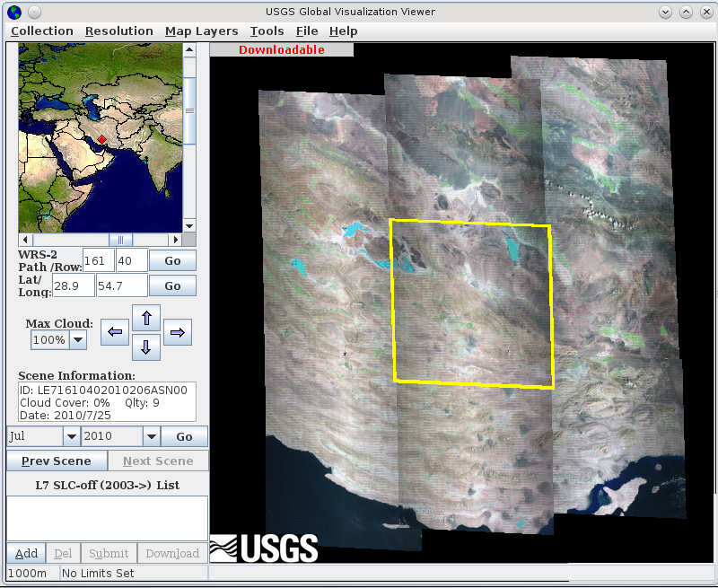The height and width of the screenshot is (588, 718).
Task: Click Go next to WRS-2 Path/Row
Action: tap(172, 260)
